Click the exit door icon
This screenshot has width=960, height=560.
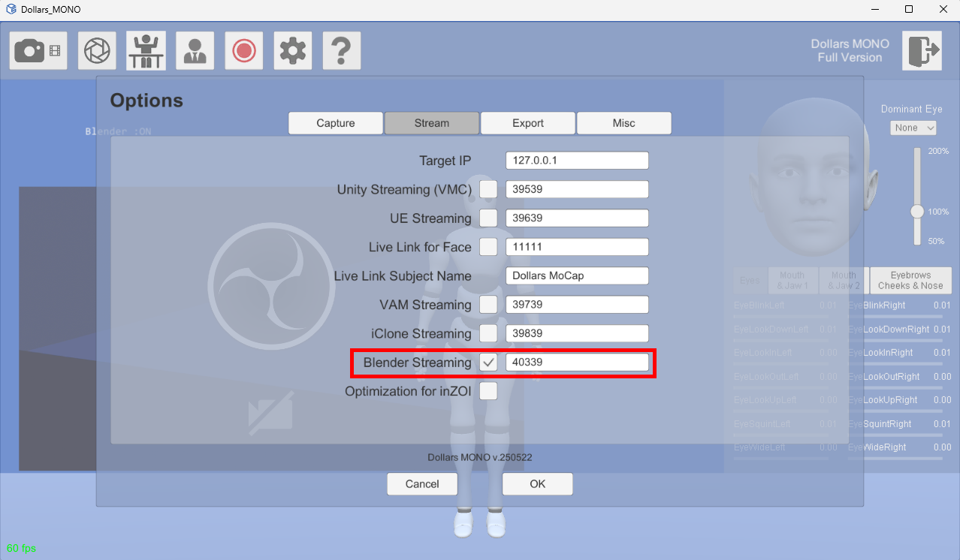[922, 51]
